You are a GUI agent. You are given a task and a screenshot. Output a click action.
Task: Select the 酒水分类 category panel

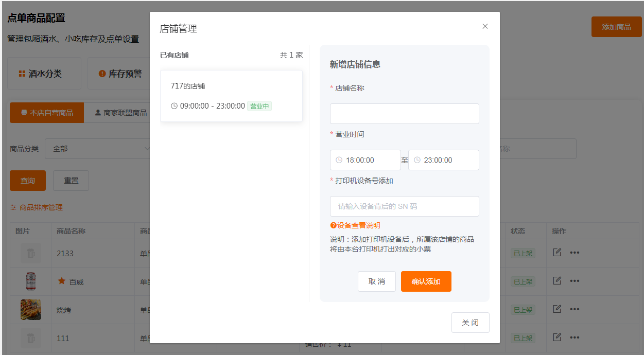44,73
